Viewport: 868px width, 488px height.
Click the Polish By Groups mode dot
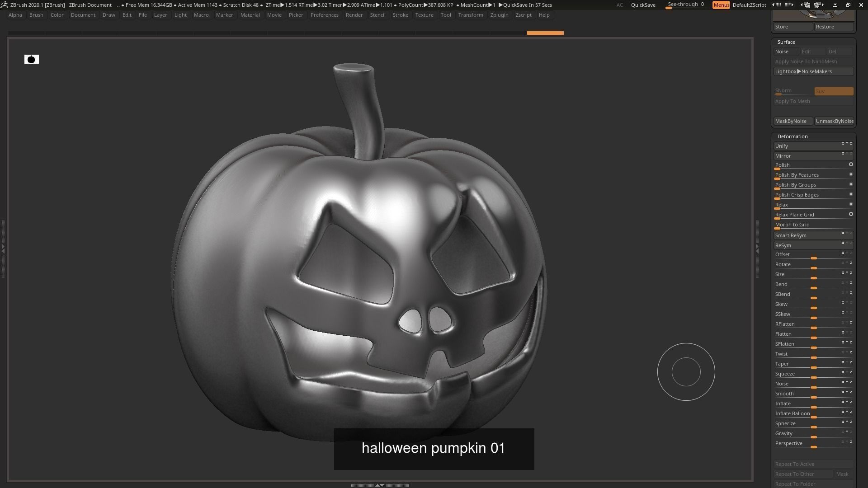(x=851, y=184)
